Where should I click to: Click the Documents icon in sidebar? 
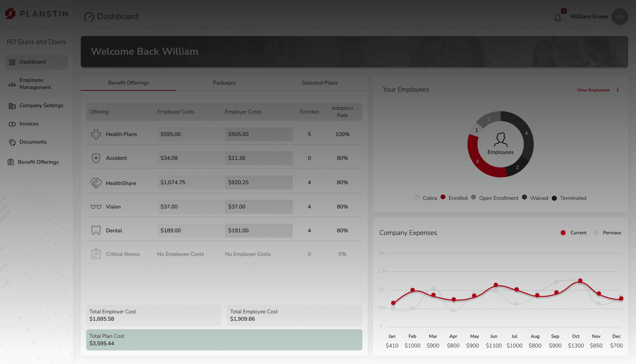point(12,142)
